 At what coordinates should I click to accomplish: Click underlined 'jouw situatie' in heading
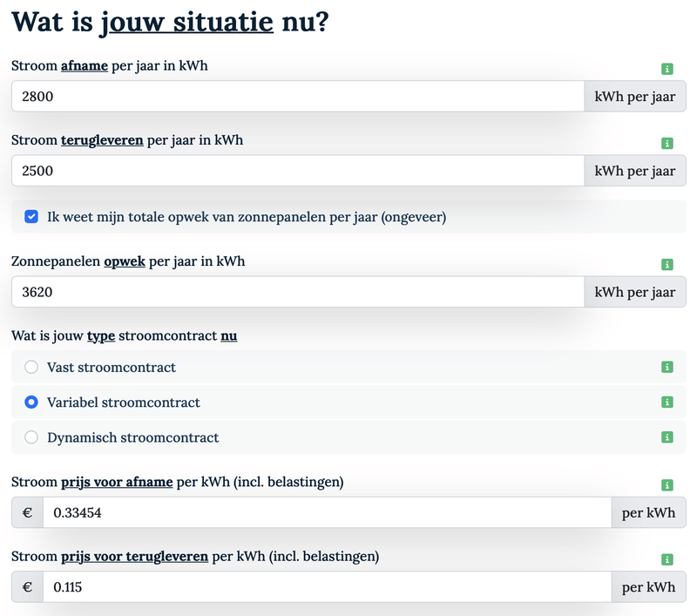click(187, 21)
